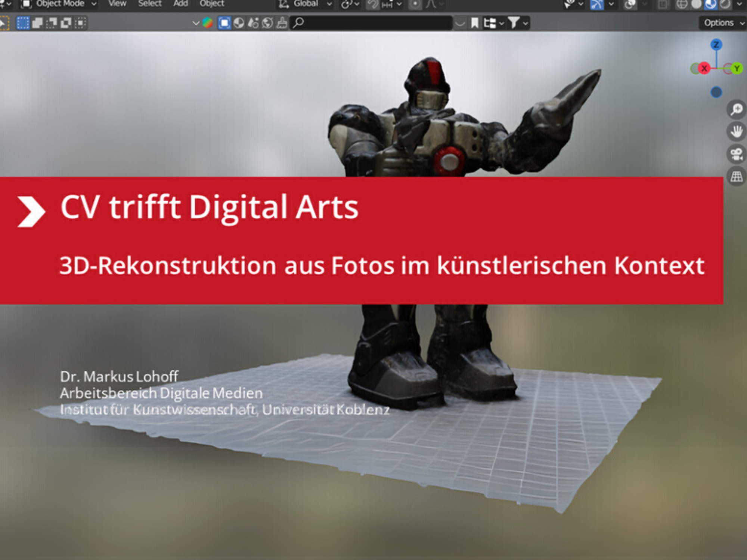
Task: Click the droplets icon
Action: click(x=253, y=23)
